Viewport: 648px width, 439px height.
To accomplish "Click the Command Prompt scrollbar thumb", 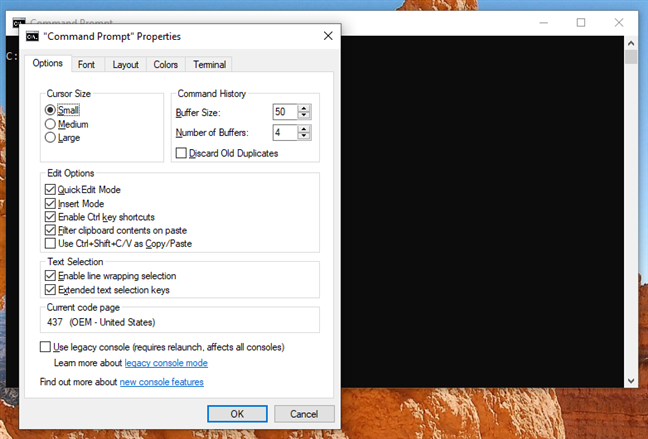I will [631, 57].
